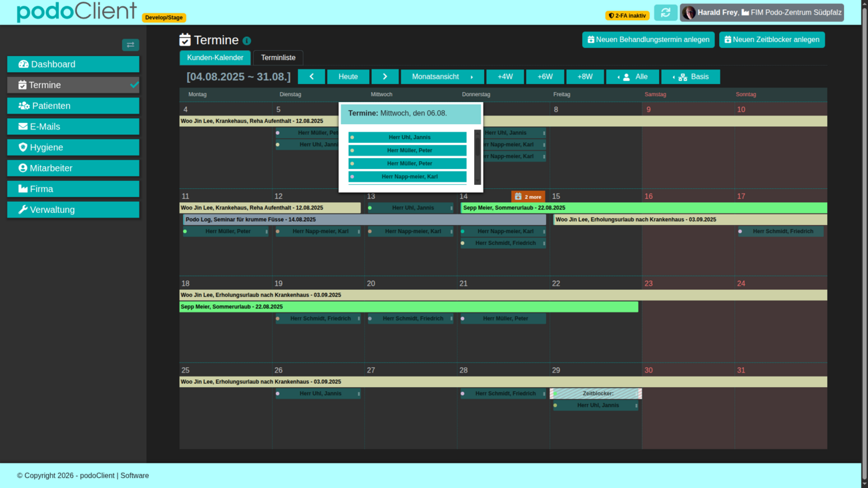Toggle the +8W range button

pos(585,77)
